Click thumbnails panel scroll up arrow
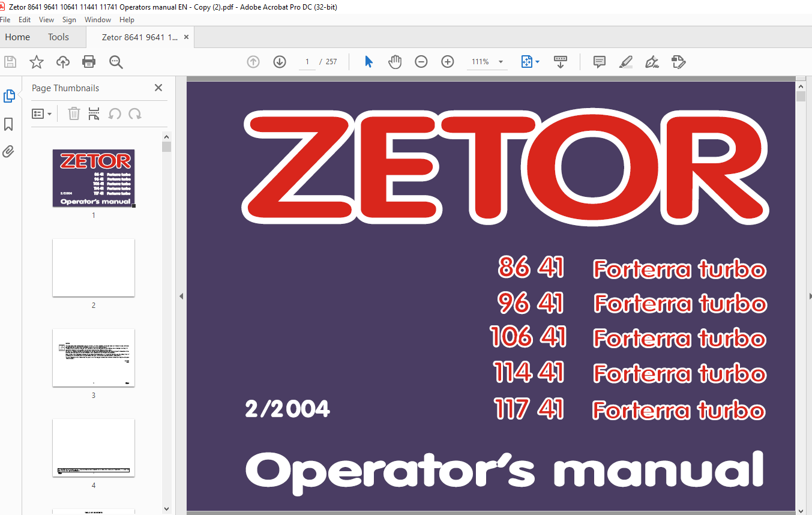812x515 pixels. click(167, 137)
